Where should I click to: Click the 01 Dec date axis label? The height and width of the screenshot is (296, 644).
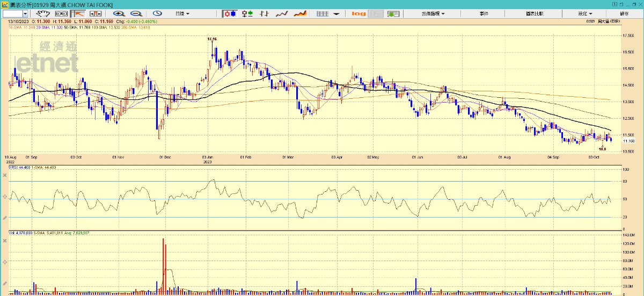(x=165, y=157)
